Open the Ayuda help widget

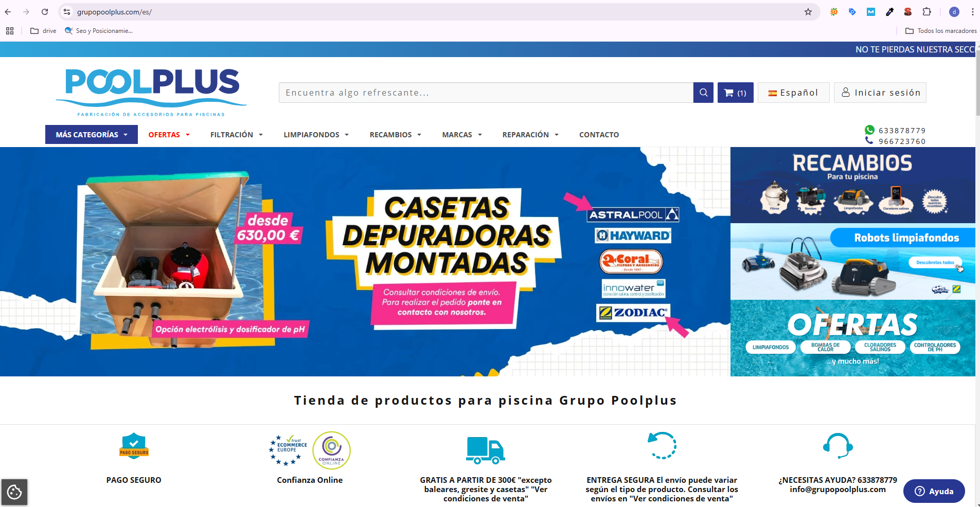(x=934, y=491)
